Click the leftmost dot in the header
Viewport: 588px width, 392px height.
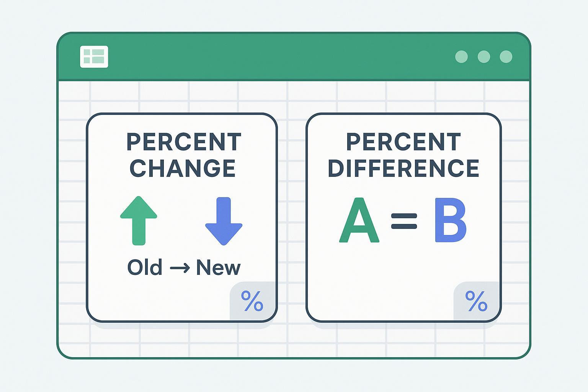[461, 57]
